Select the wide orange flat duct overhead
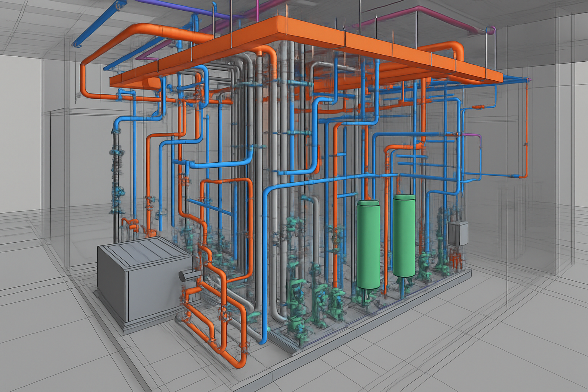 coord(306,50)
